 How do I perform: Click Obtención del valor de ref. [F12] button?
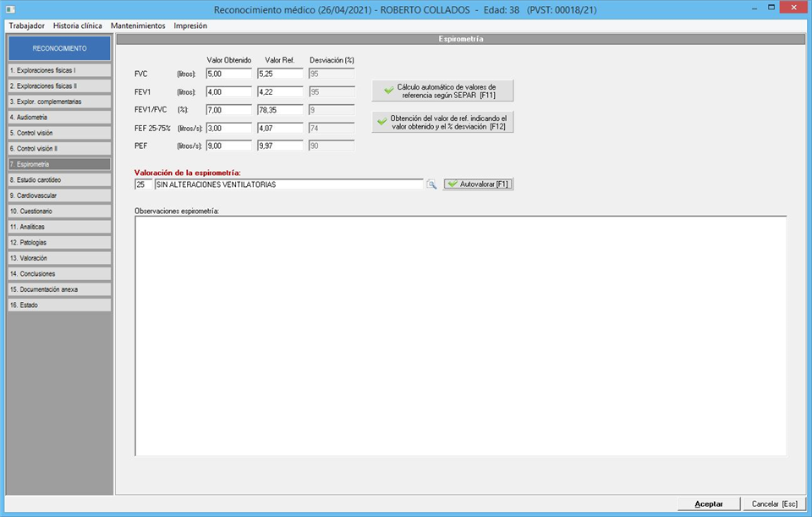coord(442,123)
